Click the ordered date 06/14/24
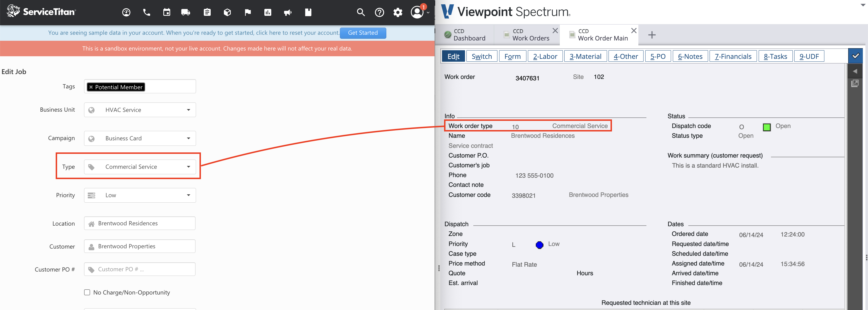Image resolution: width=868 pixels, height=310 pixels. point(751,235)
